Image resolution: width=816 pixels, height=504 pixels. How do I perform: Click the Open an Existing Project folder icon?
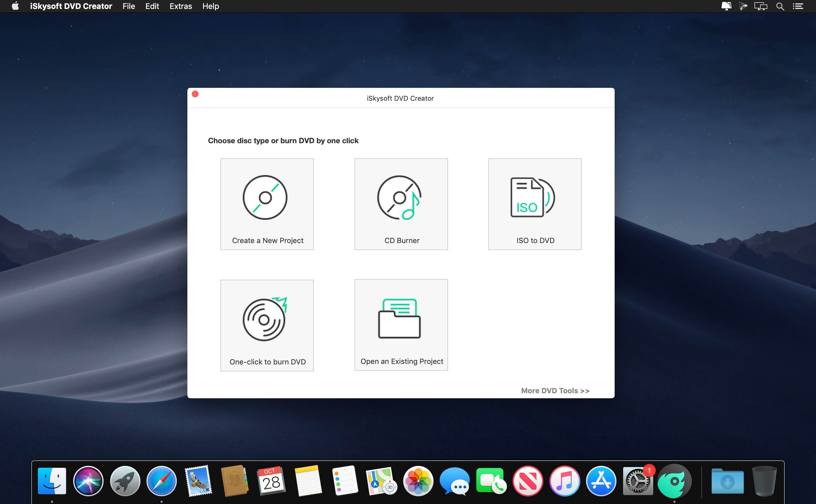point(399,318)
